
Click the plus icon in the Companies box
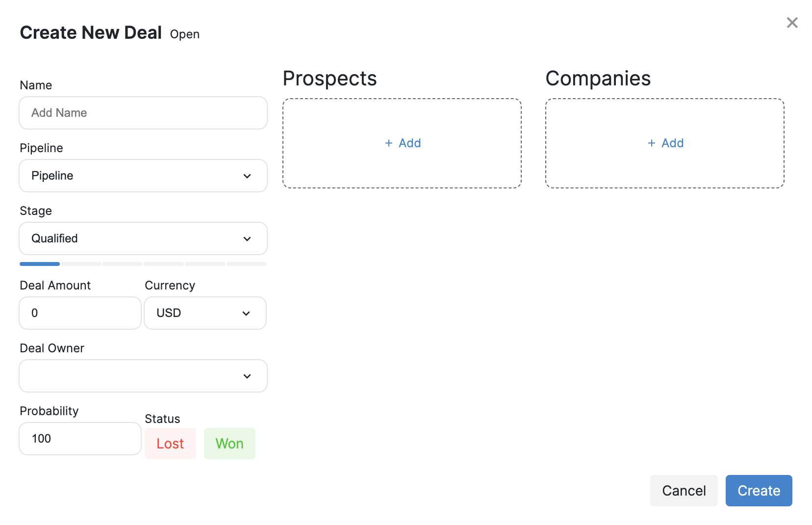652,143
